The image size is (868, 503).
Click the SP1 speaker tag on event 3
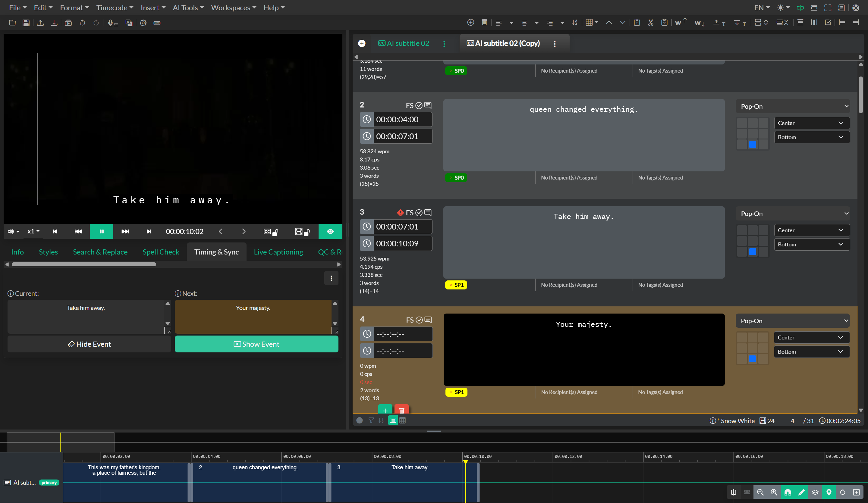(x=456, y=285)
